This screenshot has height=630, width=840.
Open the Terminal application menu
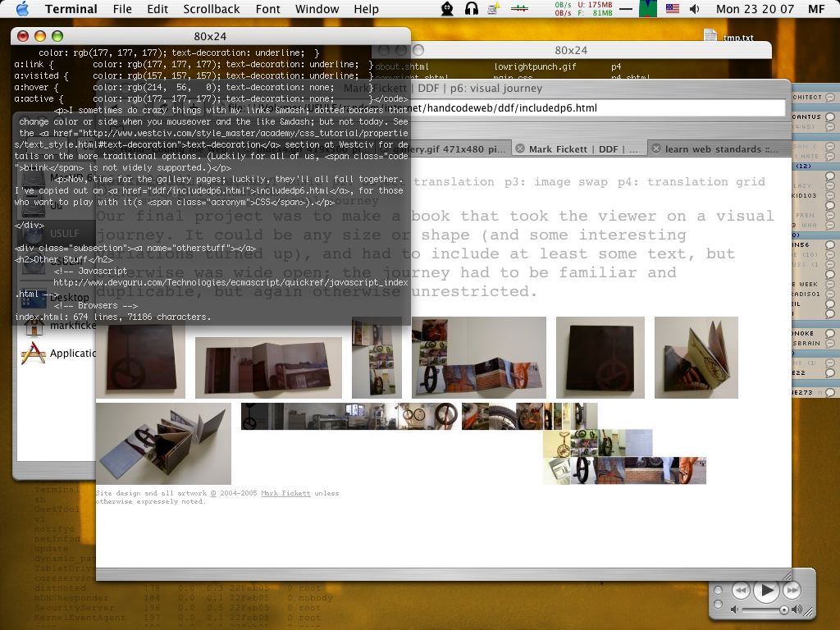coord(71,9)
